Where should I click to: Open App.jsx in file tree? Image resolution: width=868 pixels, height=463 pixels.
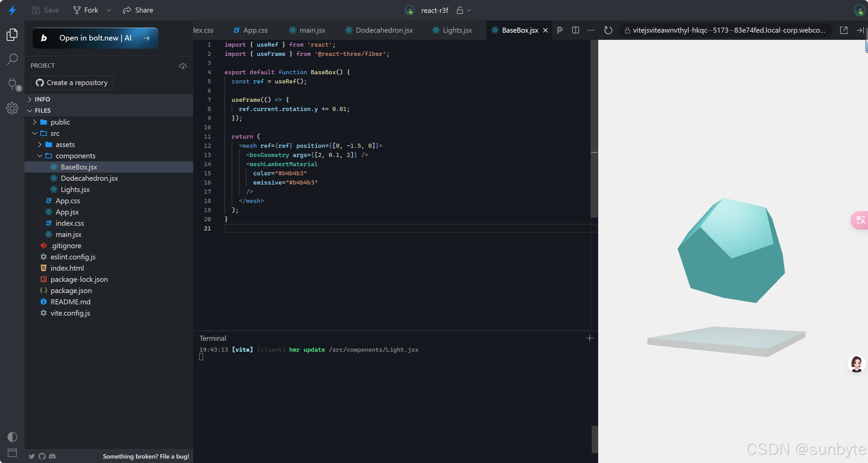click(x=67, y=212)
